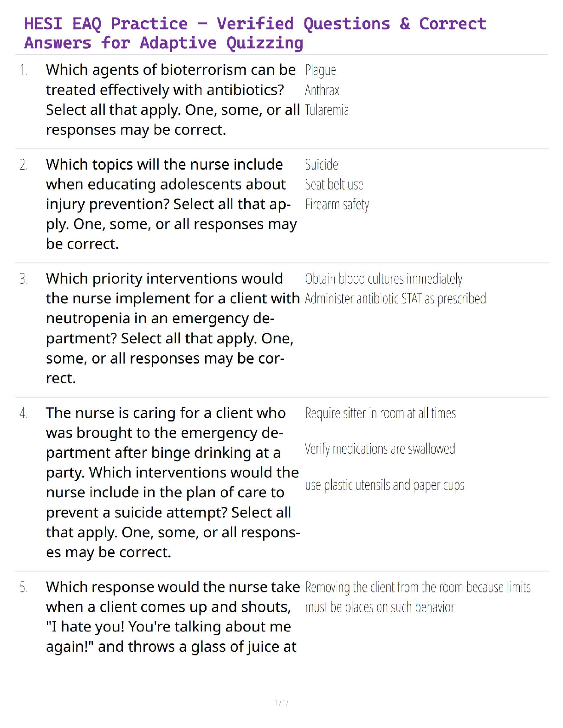
Task: Select the answer 'Plague'
Action: pos(321,70)
